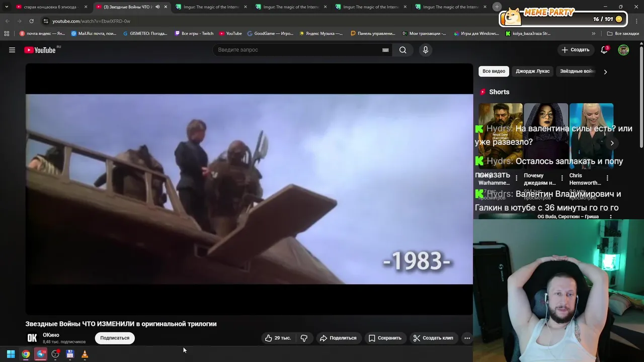Viewport: 644px width, 362px height.
Task: Open Chrome from the taskbar
Action: pyautogui.click(x=26, y=354)
